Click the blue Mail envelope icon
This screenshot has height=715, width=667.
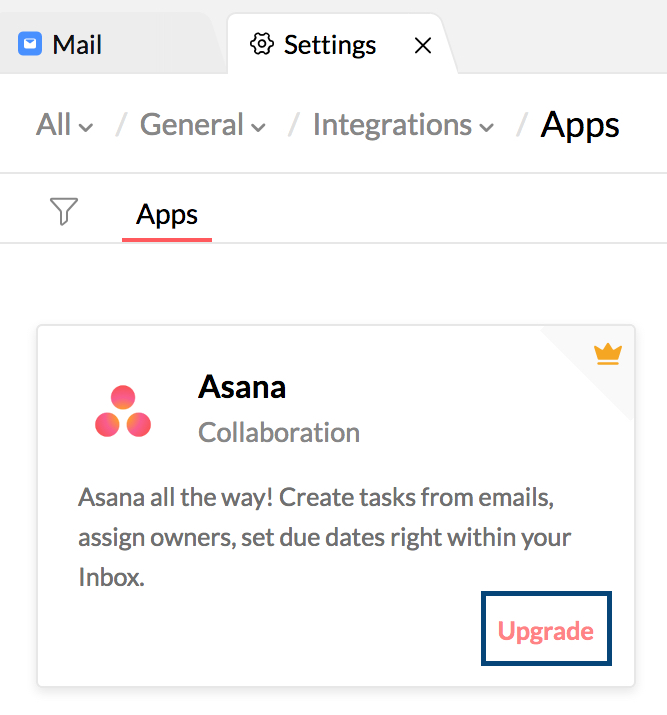(30, 44)
